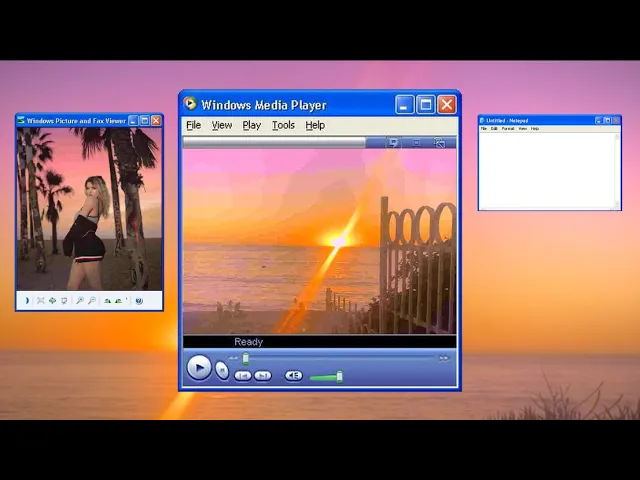Click the green volume slider handle

(x=340, y=376)
